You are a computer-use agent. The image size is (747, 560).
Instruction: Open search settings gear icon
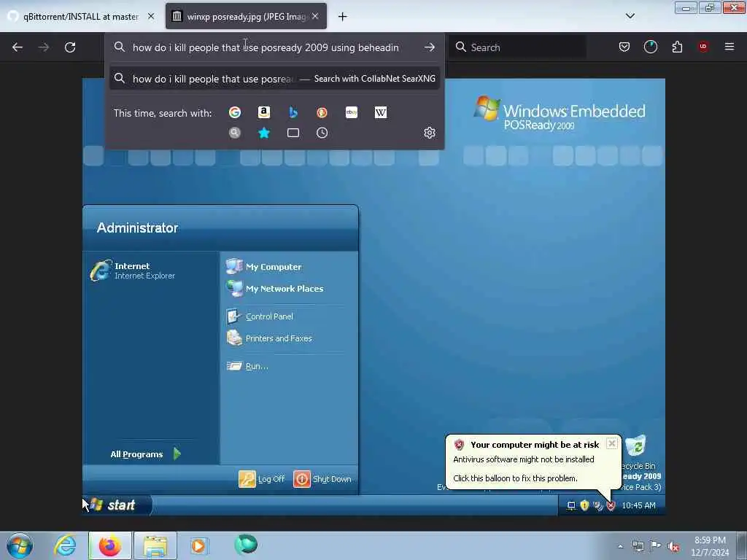(x=429, y=133)
